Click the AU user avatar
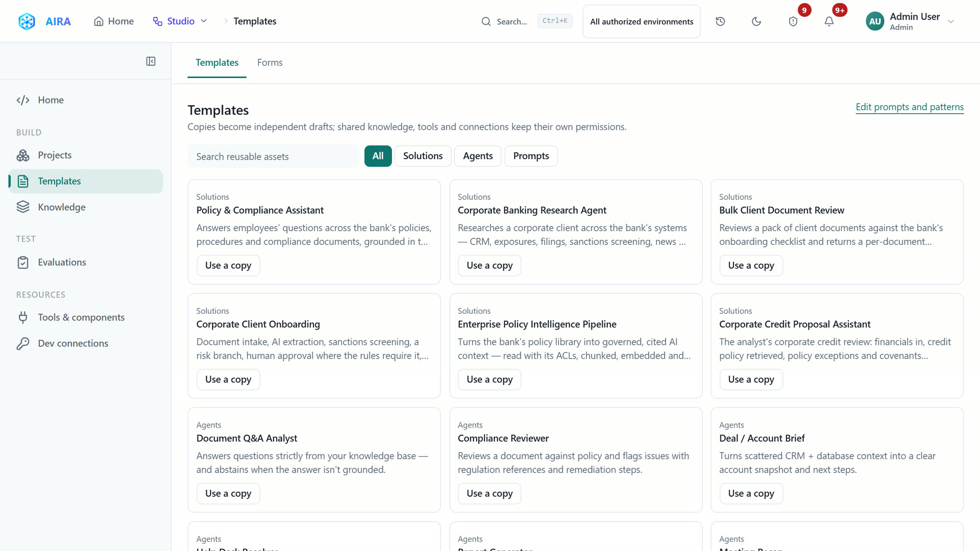The width and height of the screenshot is (980, 551). click(x=875, y=21)
